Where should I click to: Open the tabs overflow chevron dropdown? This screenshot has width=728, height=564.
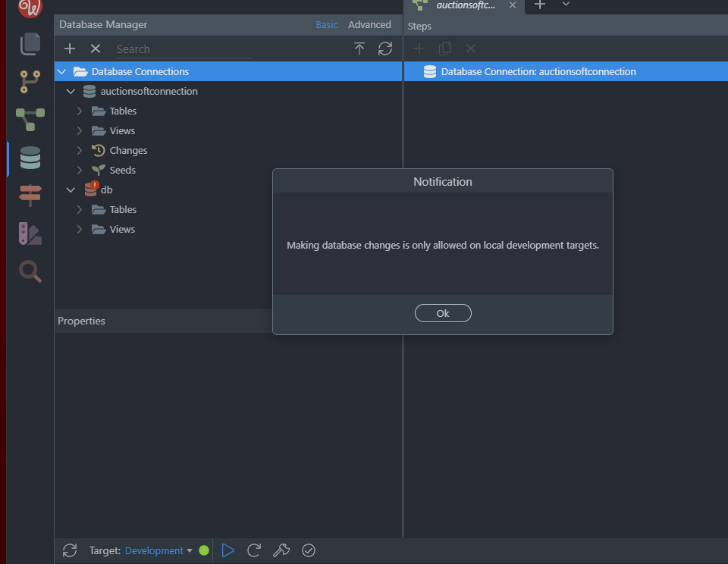click(x=566, y=5)
